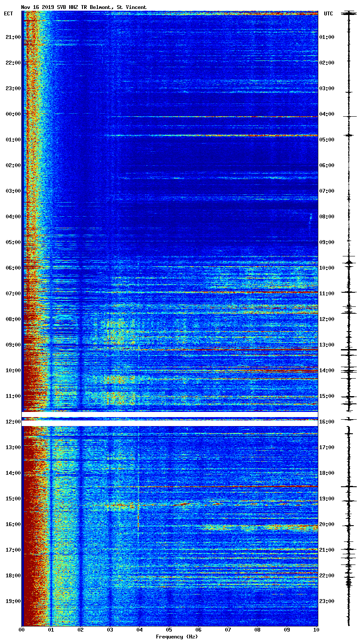
Task: Click the frequency tick label '00'
Action: click(22, 630)
